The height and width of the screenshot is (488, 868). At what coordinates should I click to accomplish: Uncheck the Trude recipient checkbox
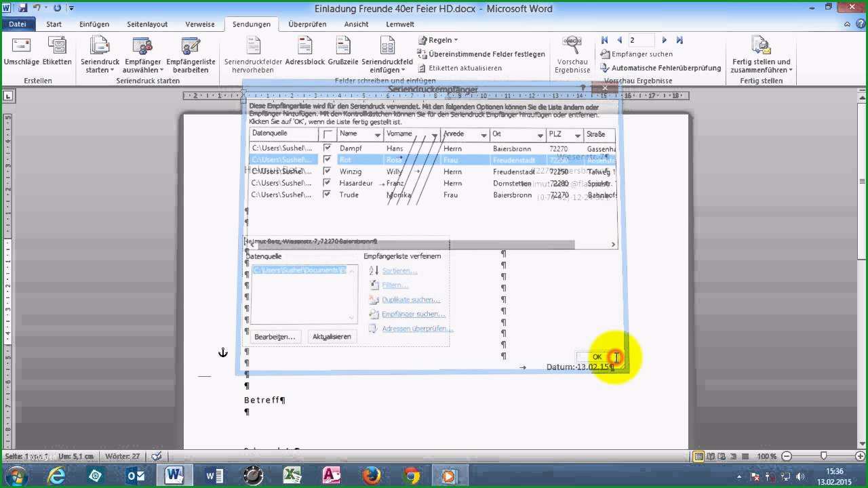328,195
